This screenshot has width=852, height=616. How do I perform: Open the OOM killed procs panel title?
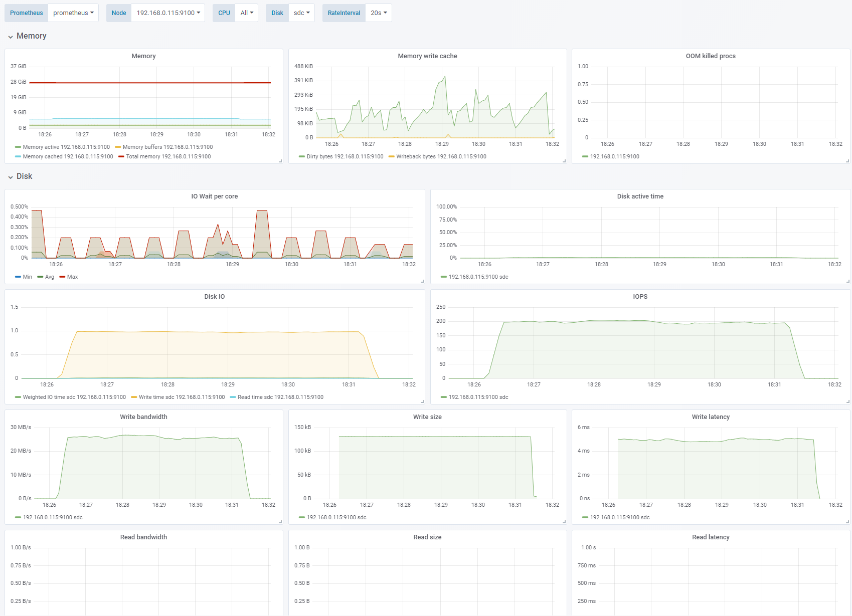tap(711, 56)
